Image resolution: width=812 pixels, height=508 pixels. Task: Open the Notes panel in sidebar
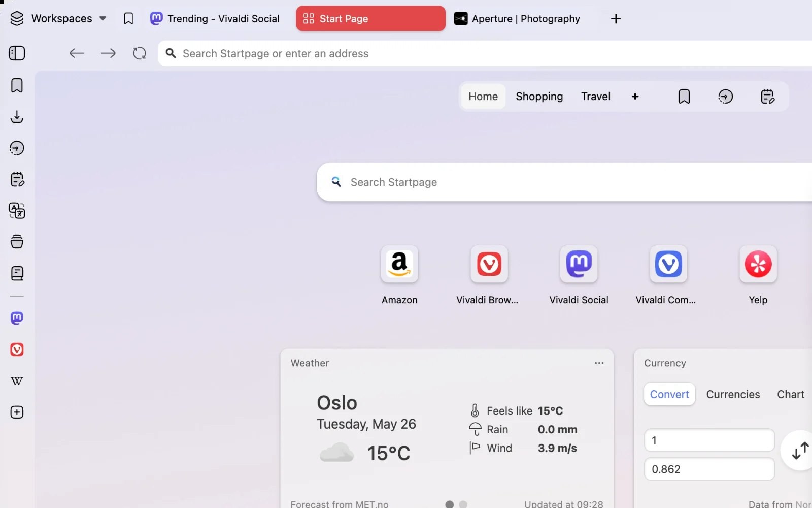pyautogui.click(x=17, y=179)
